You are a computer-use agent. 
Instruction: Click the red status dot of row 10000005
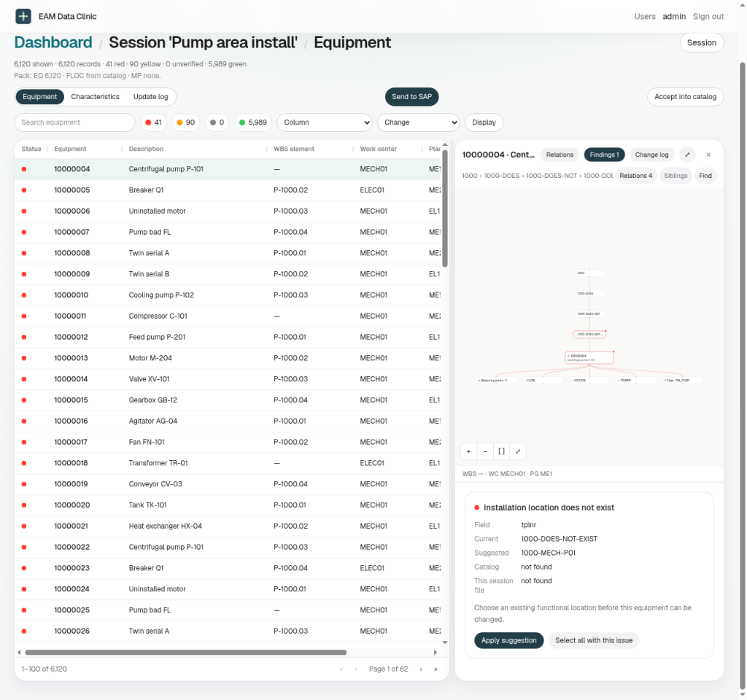[x=24, y=190]
